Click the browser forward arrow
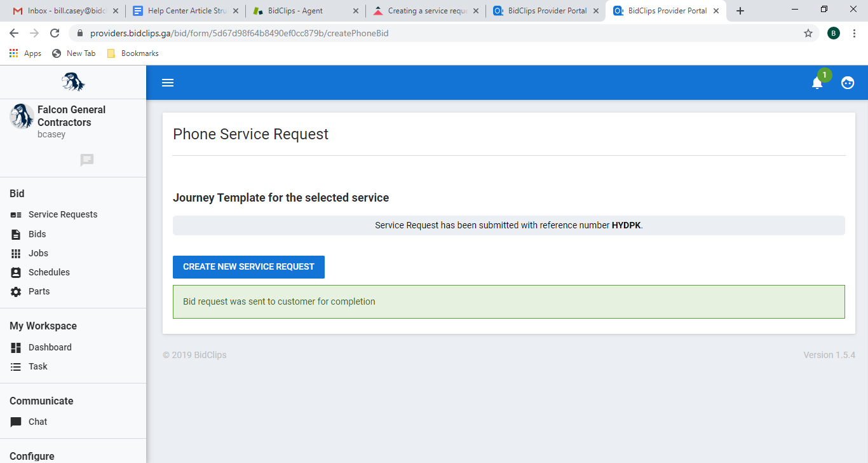This screenshot has height=463, width=868. click(x=34, y=33)
